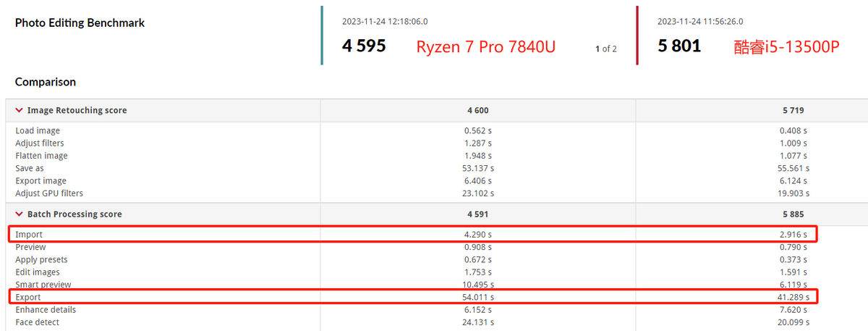Select the Enhance details row label
The width and height of the screenshot is (868, 331).
pos(46,309)
